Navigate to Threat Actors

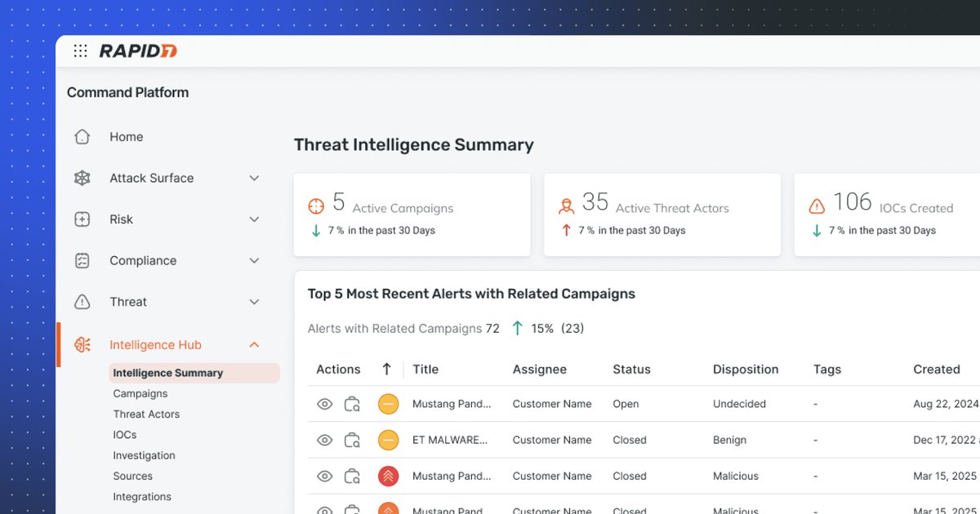(x=146, y=414)
